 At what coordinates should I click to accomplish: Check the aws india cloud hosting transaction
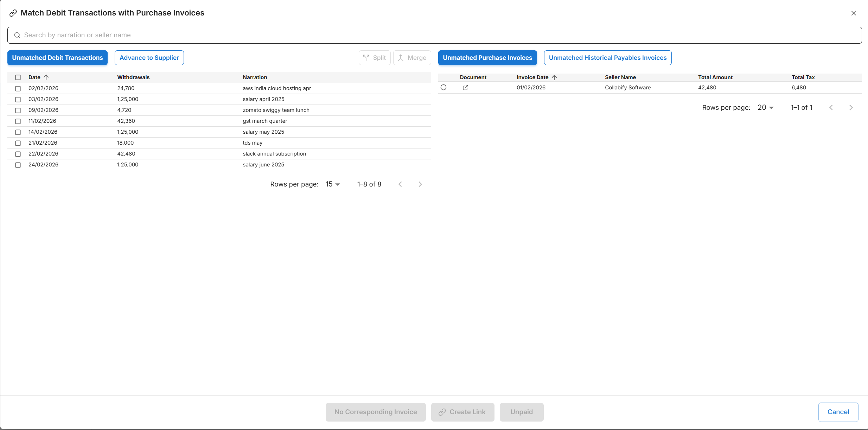point(18,89)
